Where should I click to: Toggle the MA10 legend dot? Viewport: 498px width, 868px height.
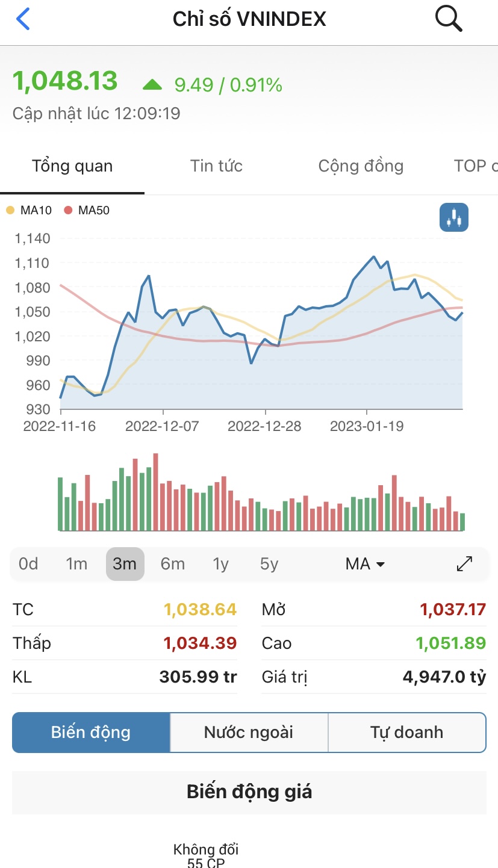(x=10, y=211)
